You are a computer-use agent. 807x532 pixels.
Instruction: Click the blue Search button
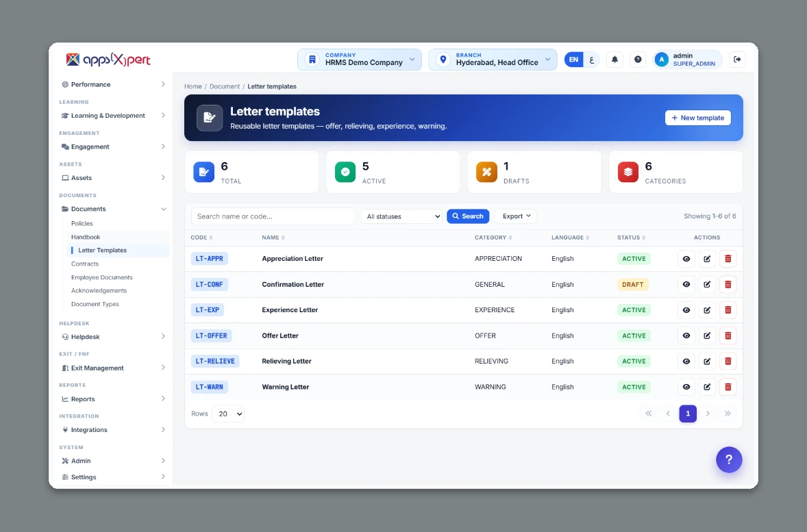coord(468,216)
